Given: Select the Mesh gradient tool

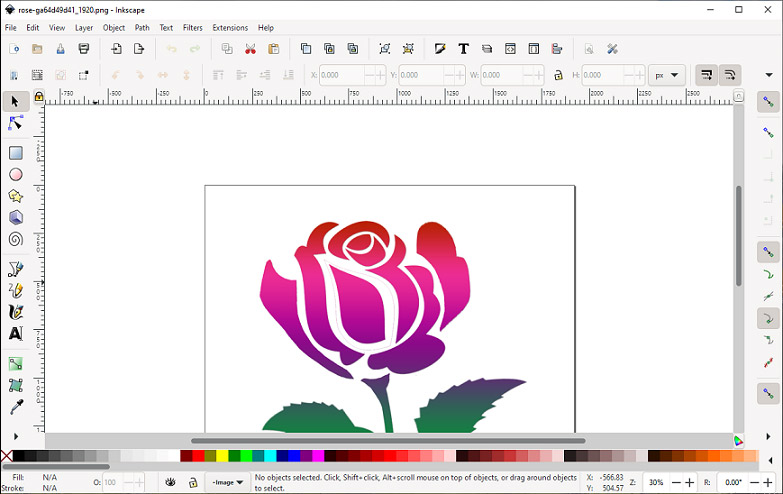Looking at the screenshot, I should (x=15, y=385).
